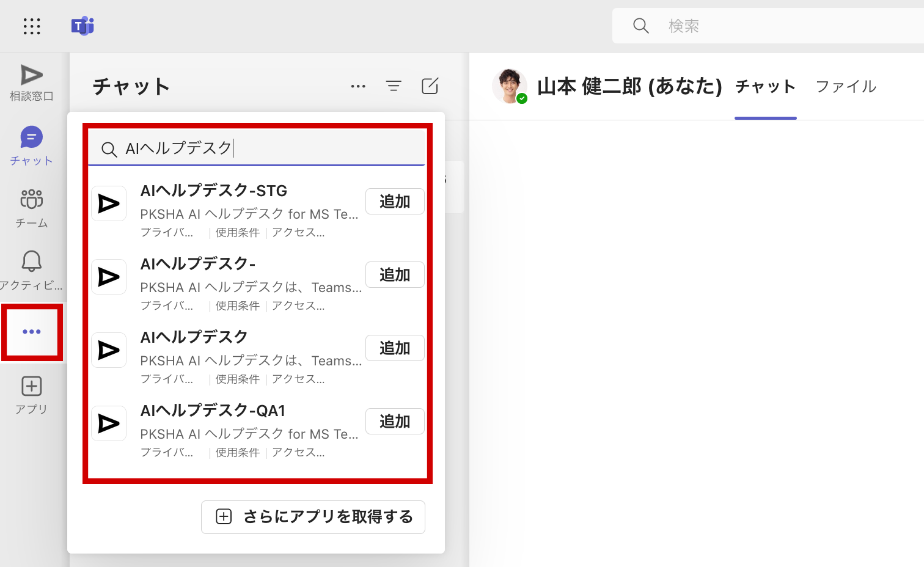This screenshot has height=567, width=924.
Task: Add the AIヘルプデスク-QA1 app
Action: pos(395,422)
